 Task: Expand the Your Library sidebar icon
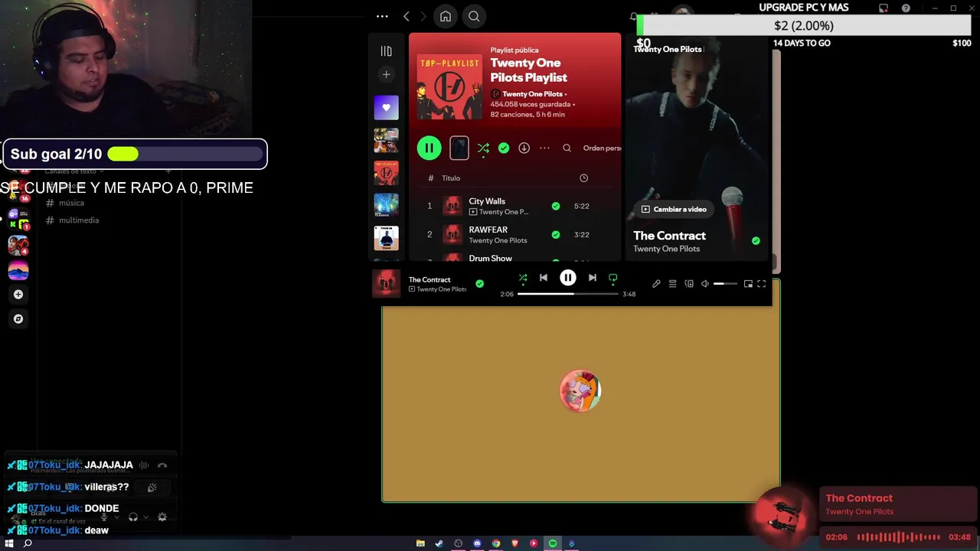[386, 51]
